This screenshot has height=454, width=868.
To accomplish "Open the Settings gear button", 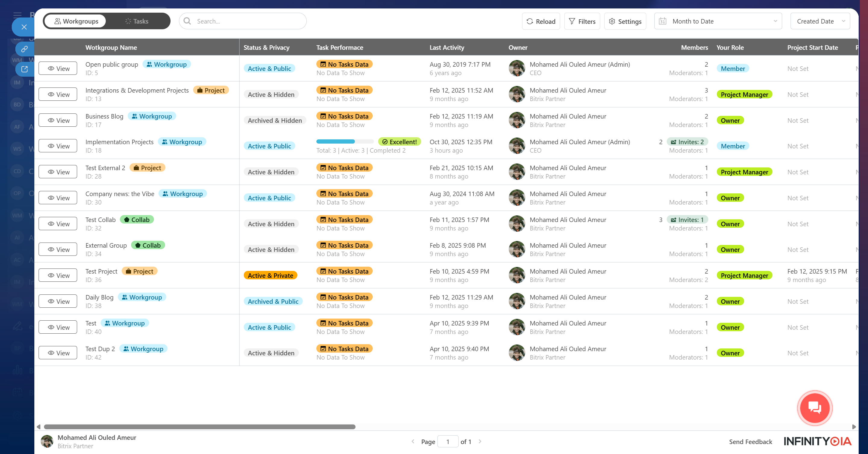I will point(625,21).
